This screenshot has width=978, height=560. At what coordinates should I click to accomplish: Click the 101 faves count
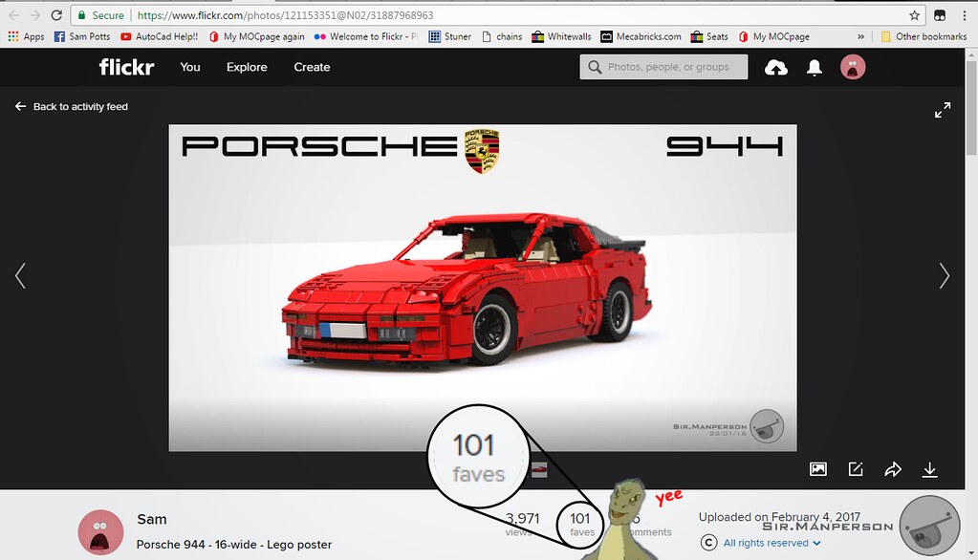point(580,523)
